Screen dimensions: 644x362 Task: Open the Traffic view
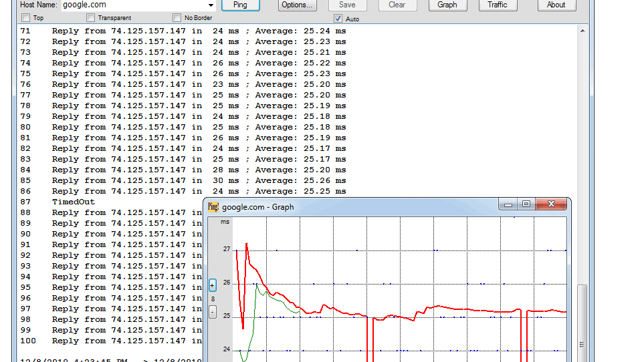point(498,5)
